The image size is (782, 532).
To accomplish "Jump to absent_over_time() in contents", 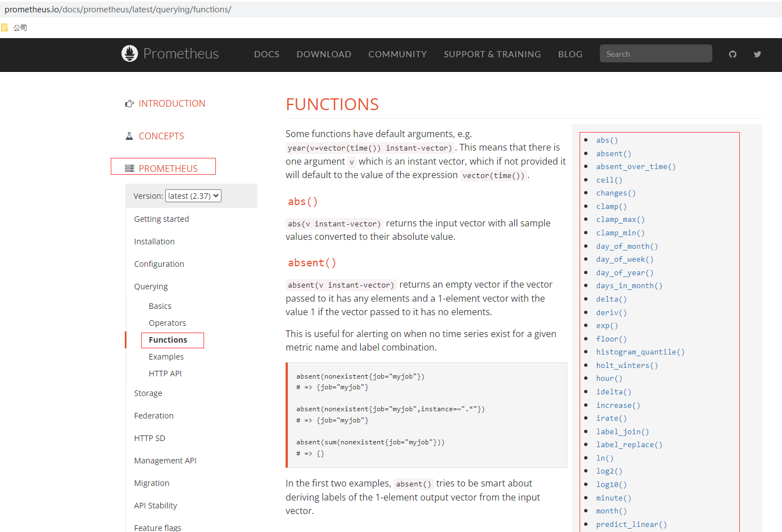I will click(636, 167).
